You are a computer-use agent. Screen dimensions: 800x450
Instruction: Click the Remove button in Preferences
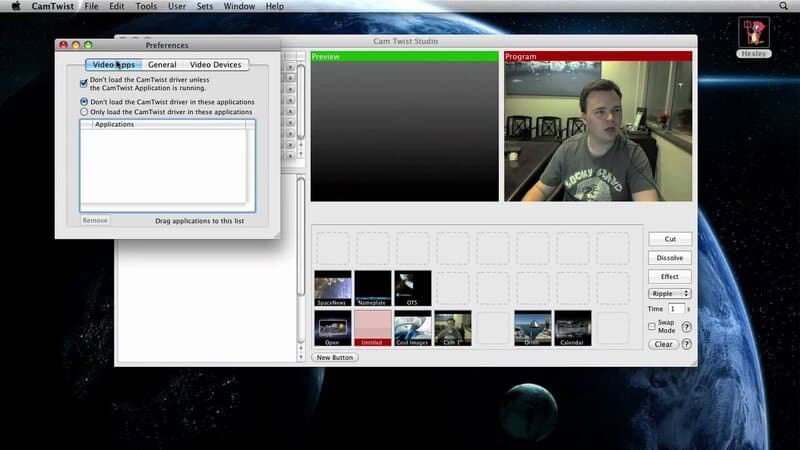[x=95, y=220]
